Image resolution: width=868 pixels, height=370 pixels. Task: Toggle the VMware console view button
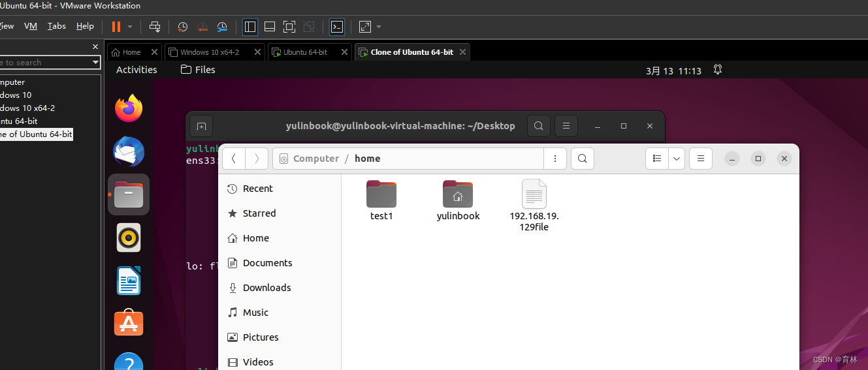(x=337, y=27)
